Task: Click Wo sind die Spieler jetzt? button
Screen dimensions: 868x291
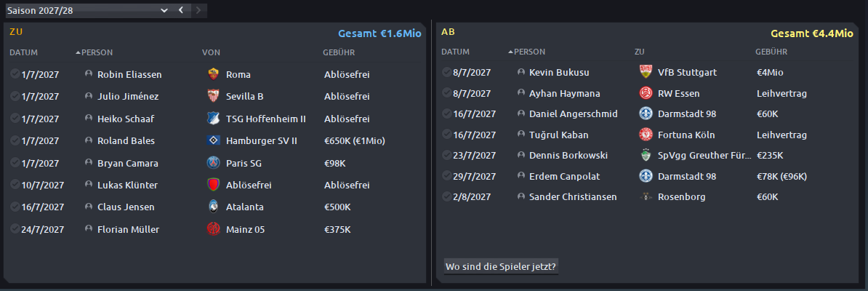Action: point(502,266)
